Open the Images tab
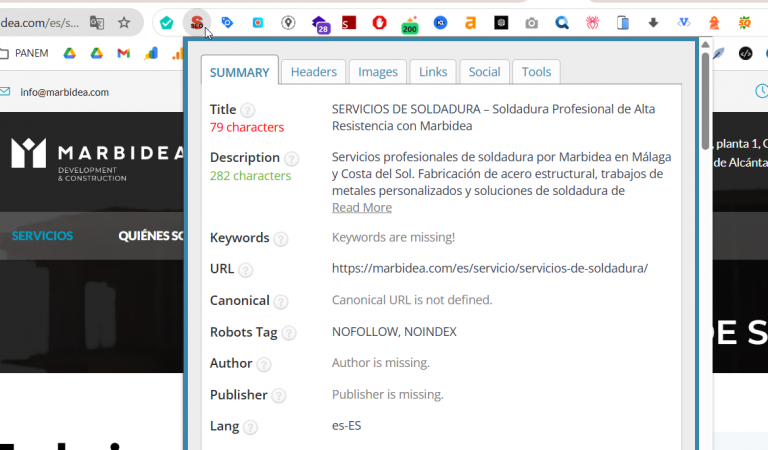The width and height of the screenshot is (768, 450). 378,72
